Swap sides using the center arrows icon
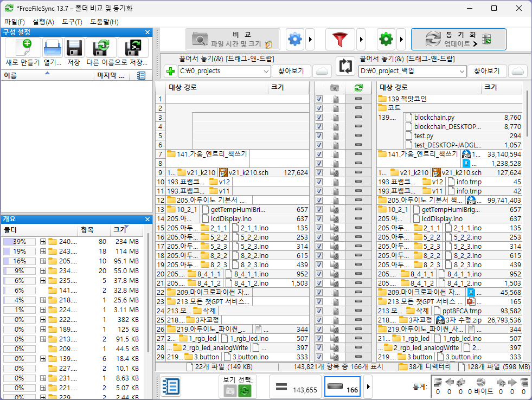 tap(345, 66)
